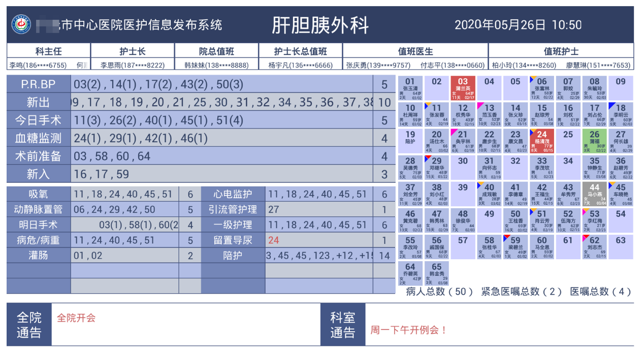Select the red bed 03 card

463,88
